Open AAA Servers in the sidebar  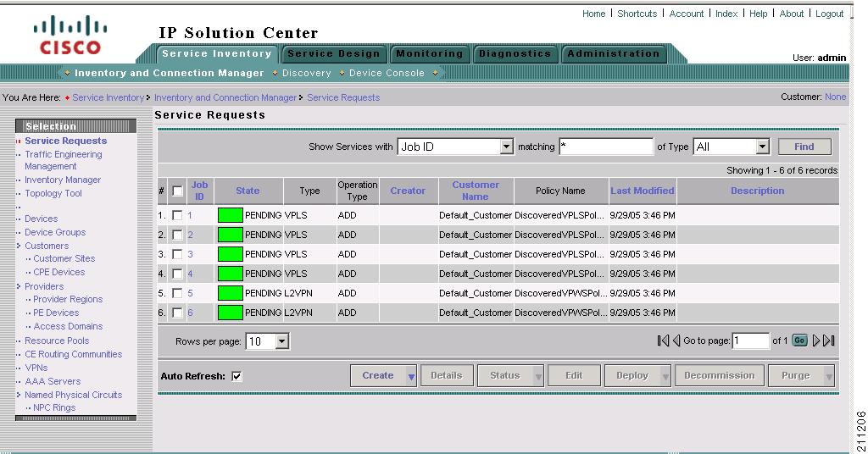pyautogui.click(x=53, y=381)
